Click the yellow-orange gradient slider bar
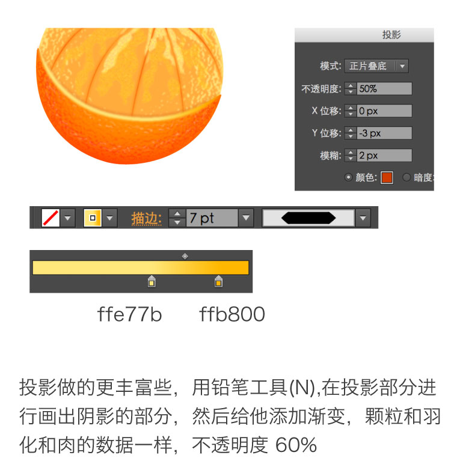Image resolution: width=451 pixels, height=476 pixels. (x=141, y=268)
